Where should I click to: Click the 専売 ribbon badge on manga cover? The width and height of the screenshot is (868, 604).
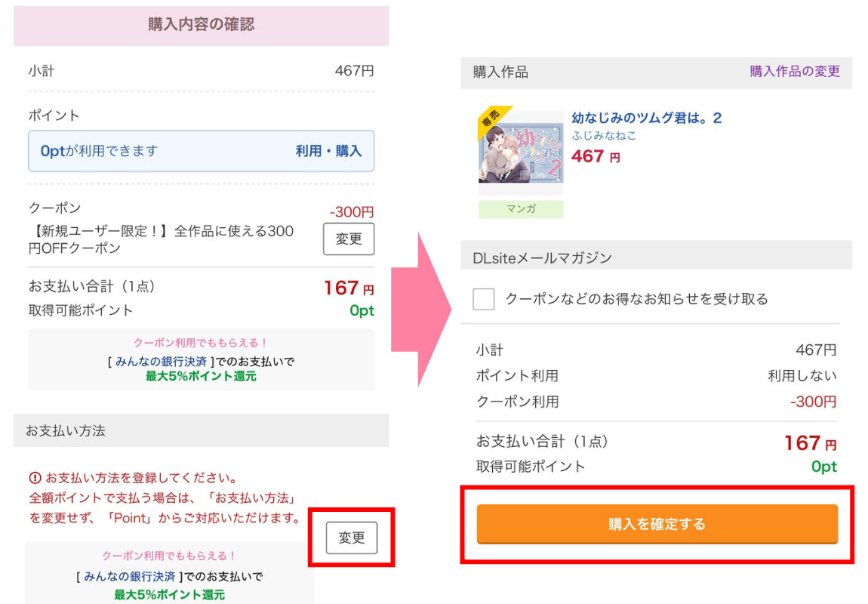click(491, 119)
